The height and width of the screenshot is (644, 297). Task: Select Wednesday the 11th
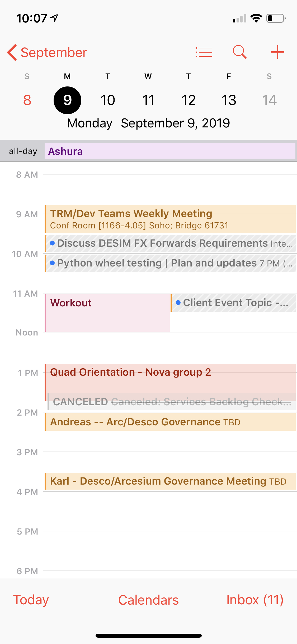(x=148, y=100)
